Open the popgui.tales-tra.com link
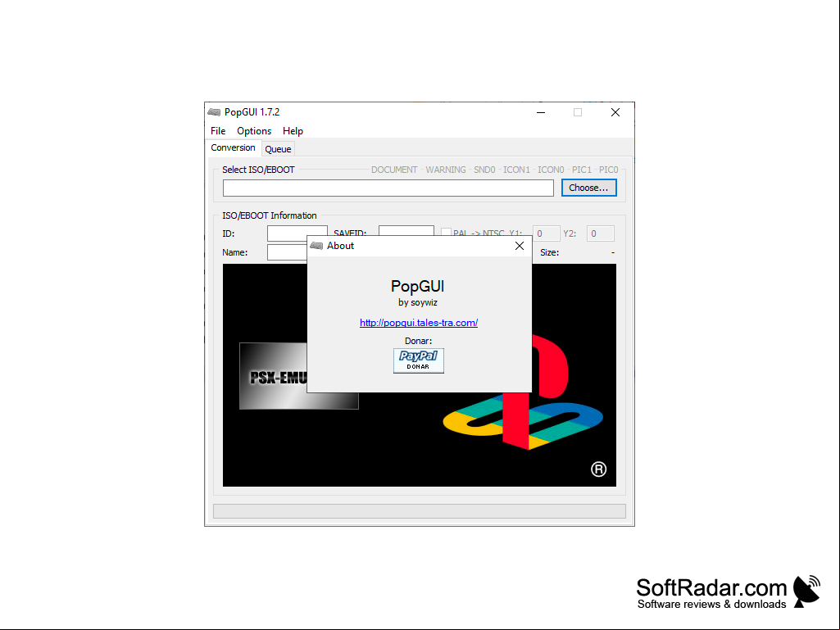This screenshot has height=630, width=840. (x=419, y=323)
